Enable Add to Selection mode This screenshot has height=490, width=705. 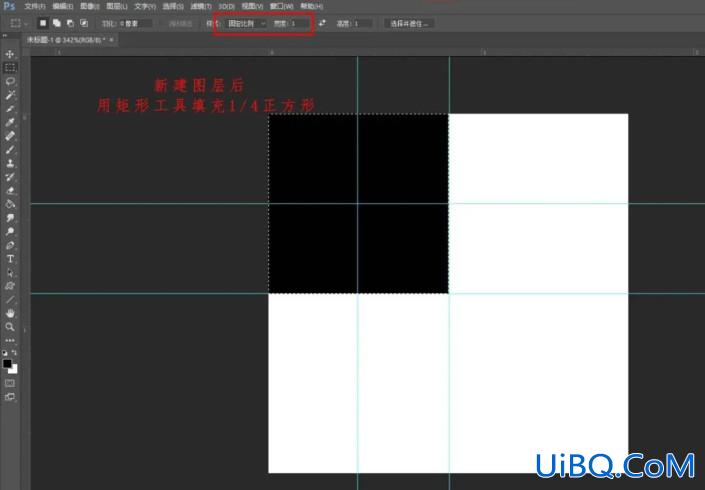pos(57,23)
